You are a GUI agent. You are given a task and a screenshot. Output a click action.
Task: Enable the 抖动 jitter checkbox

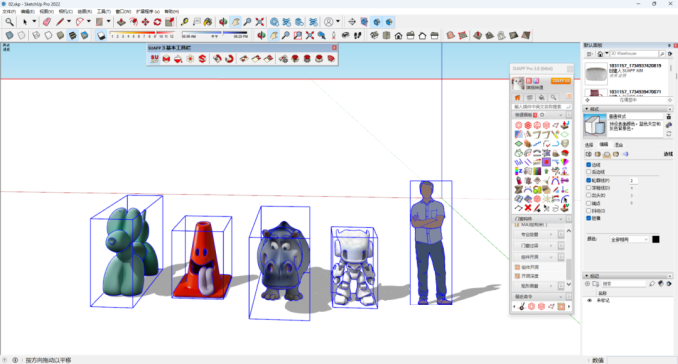(588, 211)
